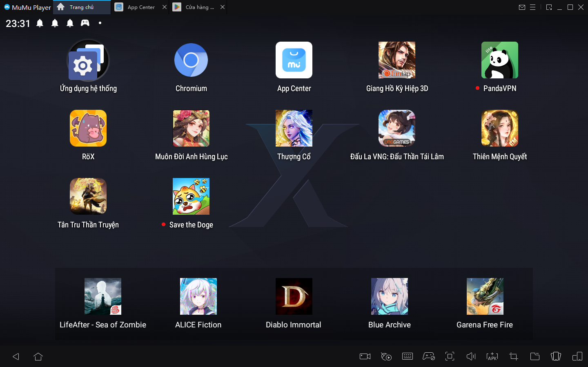The height and width of the screenshot is (367, 588).
Task: Rotate the emulator screen orientation
Action: [x=556, y=356]
